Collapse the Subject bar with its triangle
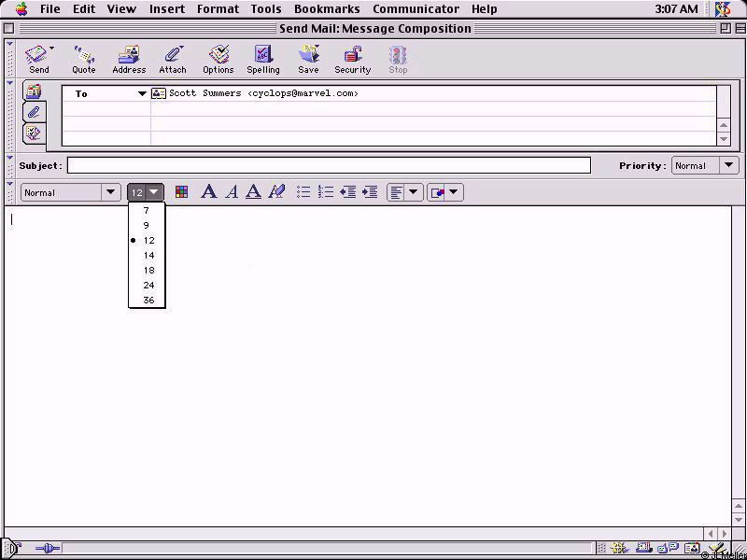Image resolution: width=747 pixels, height=560 pixels. [x=9, y=157]
